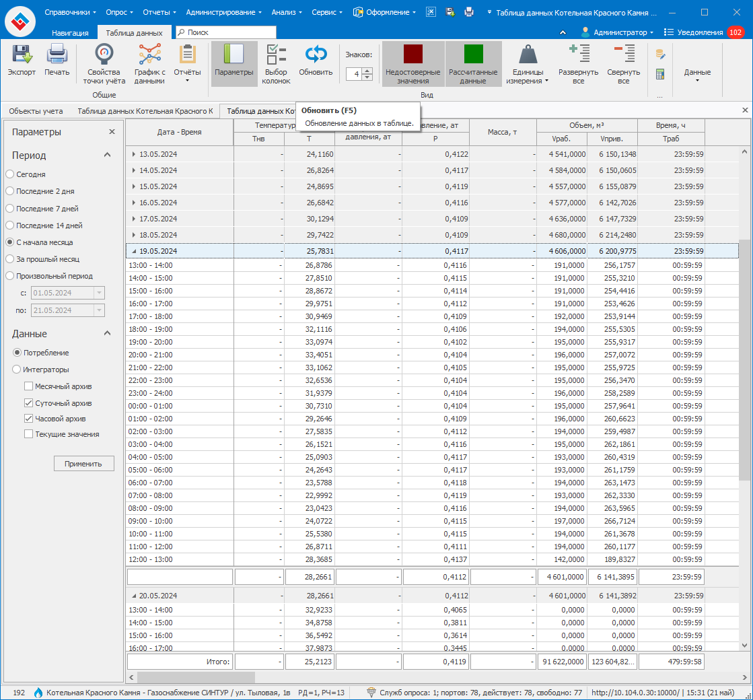Toggle the Параметры panel button

coord(234,63)
